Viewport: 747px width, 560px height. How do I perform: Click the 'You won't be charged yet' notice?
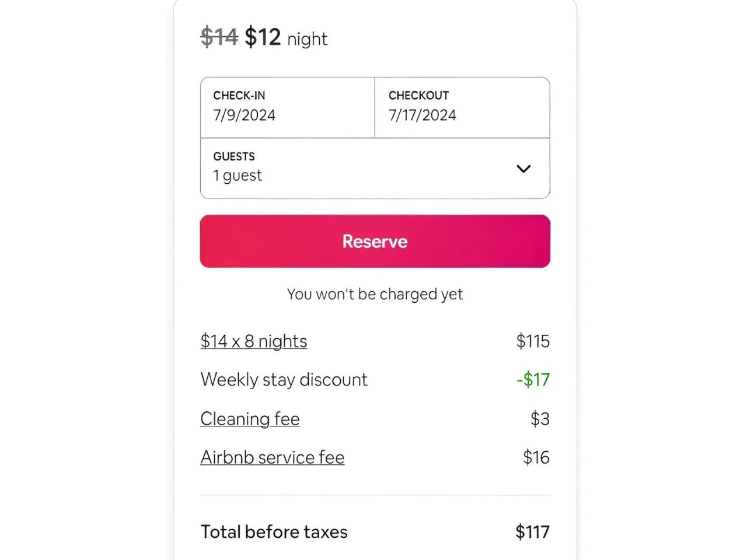coord(375,294)
